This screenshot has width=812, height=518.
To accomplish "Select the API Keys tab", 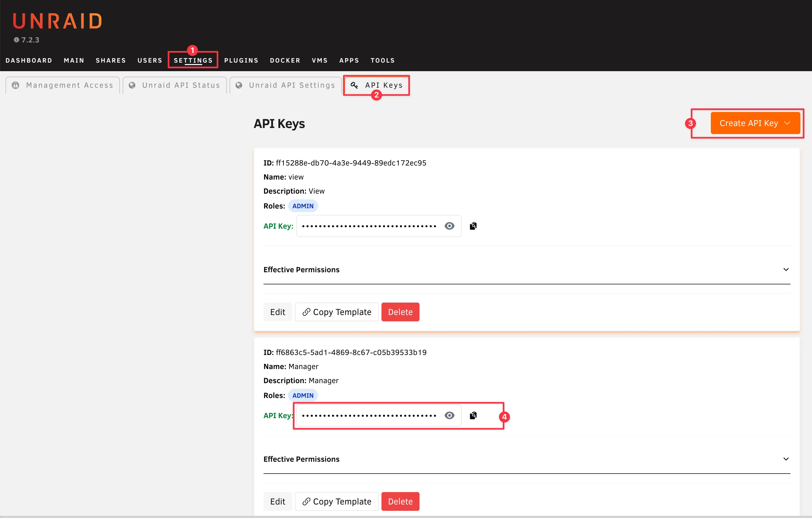I will pyautogui.click(x=377, y=85).
